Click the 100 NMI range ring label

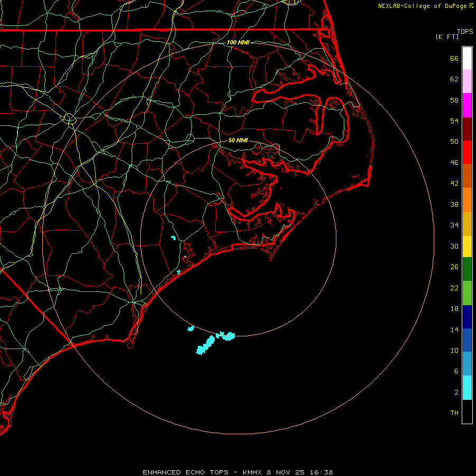coord(238,42)
